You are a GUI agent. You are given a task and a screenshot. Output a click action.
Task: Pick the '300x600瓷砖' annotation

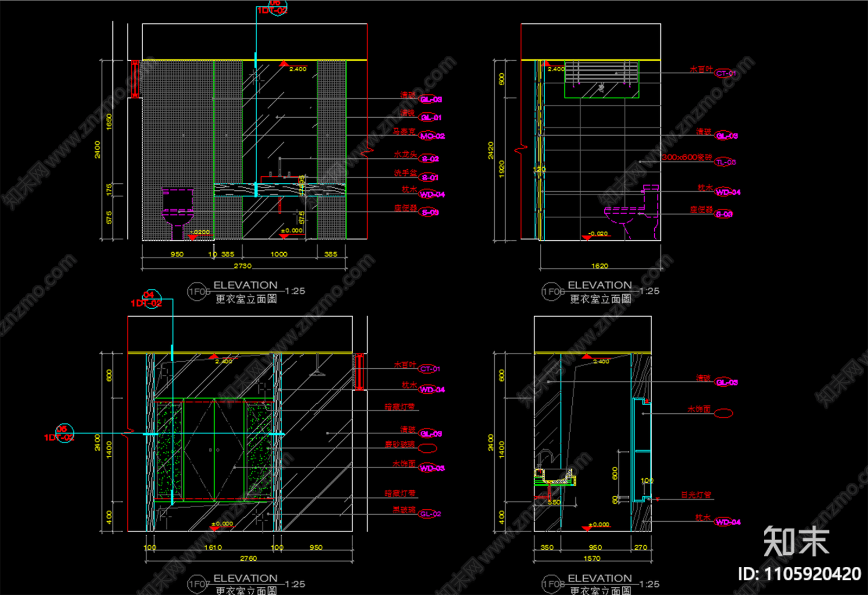pyautogui.click(x=687, y=157)
